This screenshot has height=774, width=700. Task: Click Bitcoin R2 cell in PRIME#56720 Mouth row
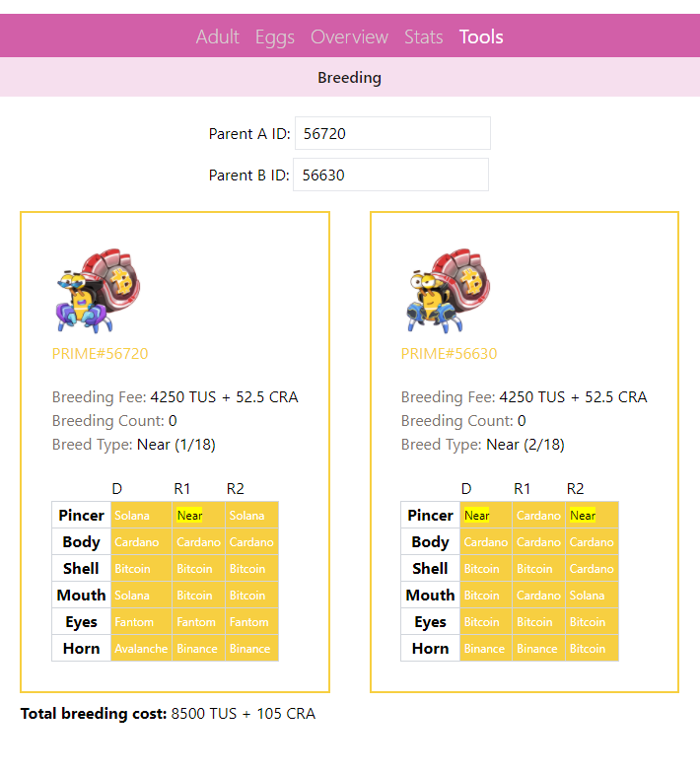(251, 595)
